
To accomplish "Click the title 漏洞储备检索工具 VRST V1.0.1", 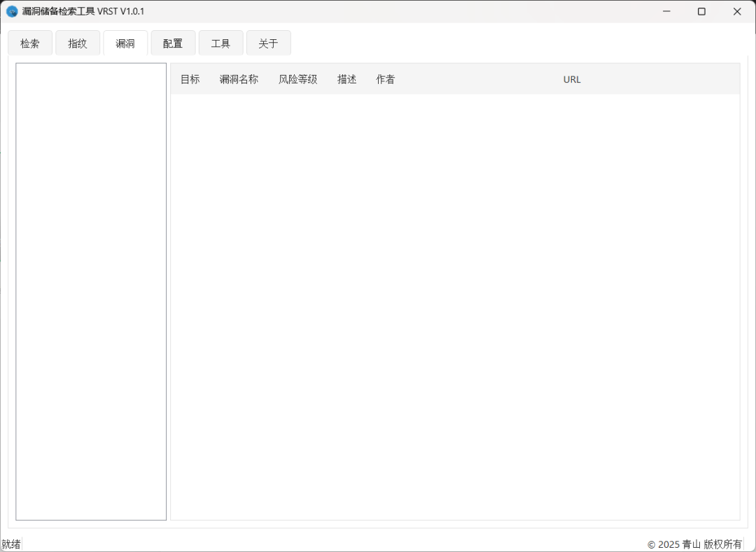I will click(83, 12).
